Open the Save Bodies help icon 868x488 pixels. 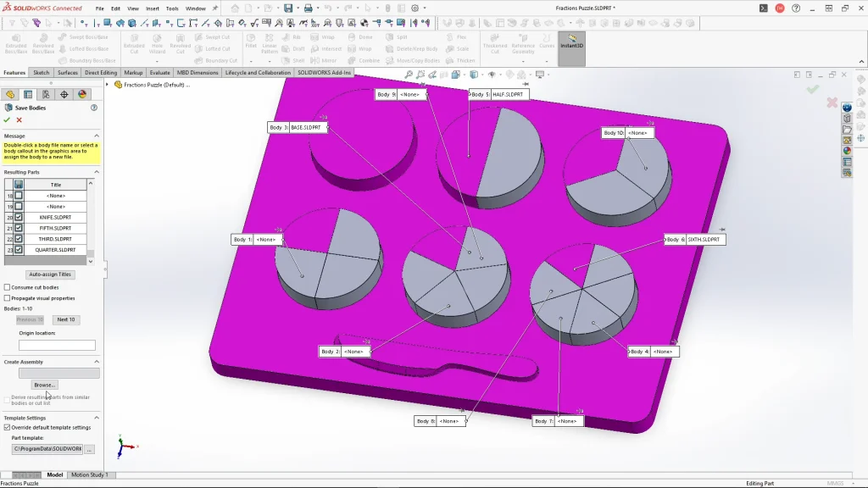pos(94,108)
